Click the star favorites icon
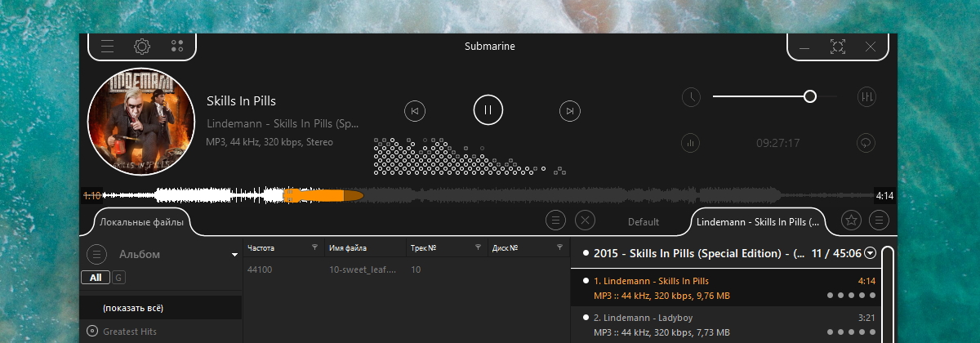The width and height of the screenshot is (980, 343). point(851,220)
